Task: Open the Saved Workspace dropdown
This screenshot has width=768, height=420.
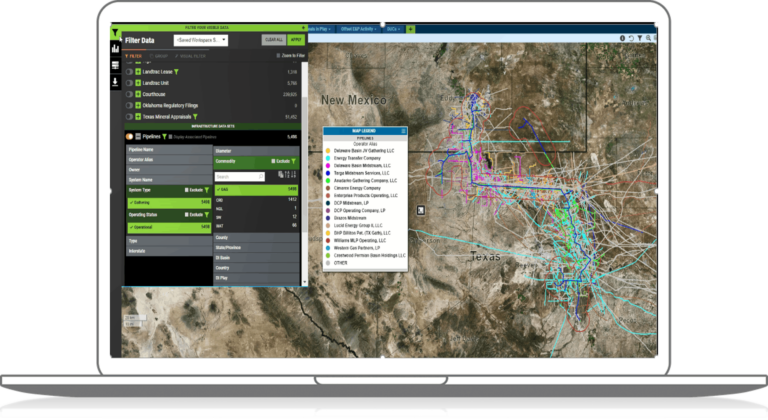Action: click(200, 40)
